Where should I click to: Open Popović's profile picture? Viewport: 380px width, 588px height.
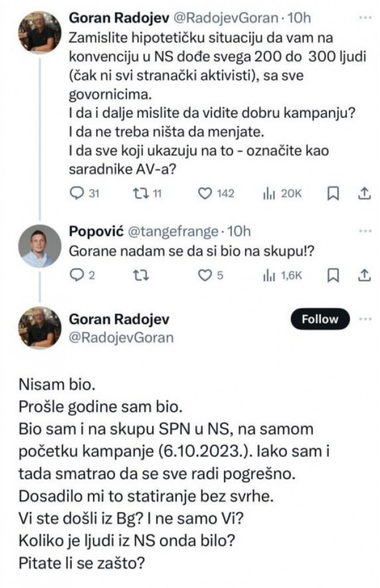[x=40, y=246]
